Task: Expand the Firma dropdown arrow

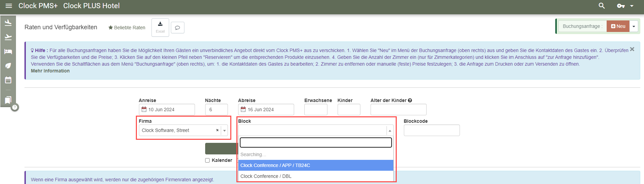Action: pyautogui.click(x=225, y=131)
